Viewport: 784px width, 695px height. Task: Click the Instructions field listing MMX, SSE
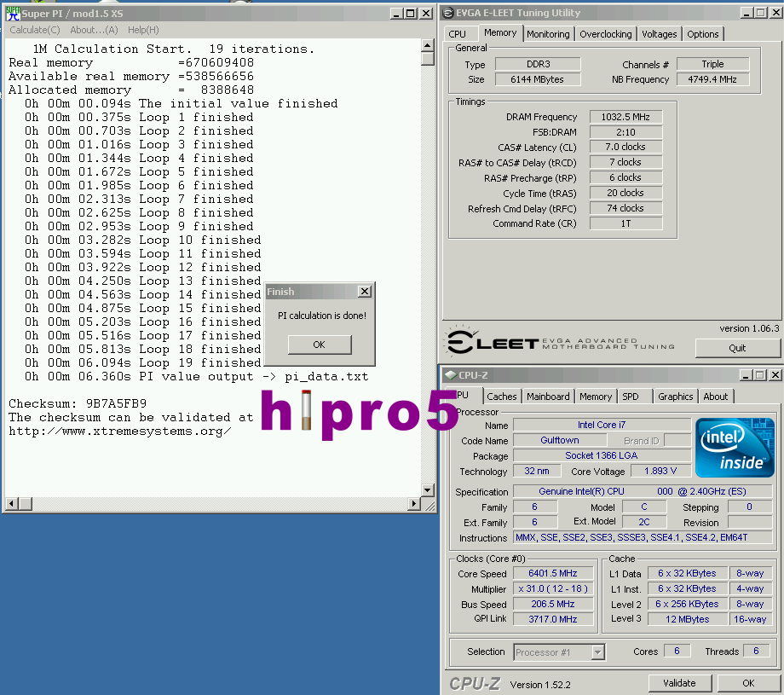tap(643, 537)
